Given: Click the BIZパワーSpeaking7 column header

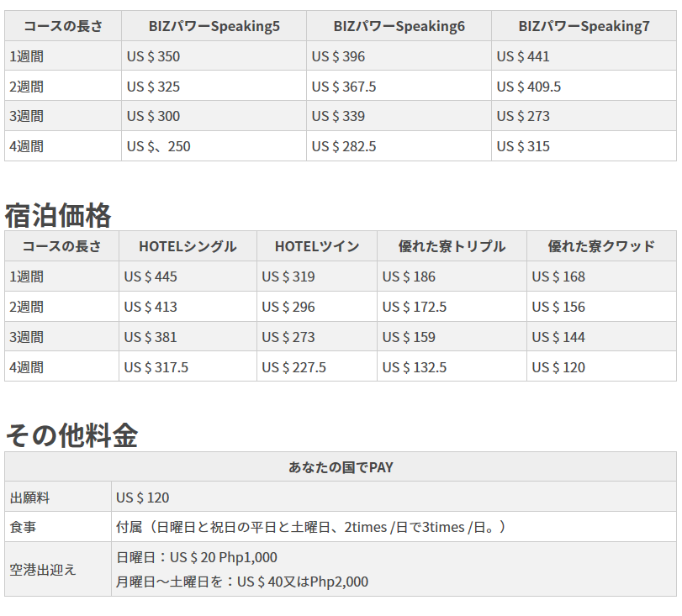Looking at the screenshot, I should (x=584, y=26).
